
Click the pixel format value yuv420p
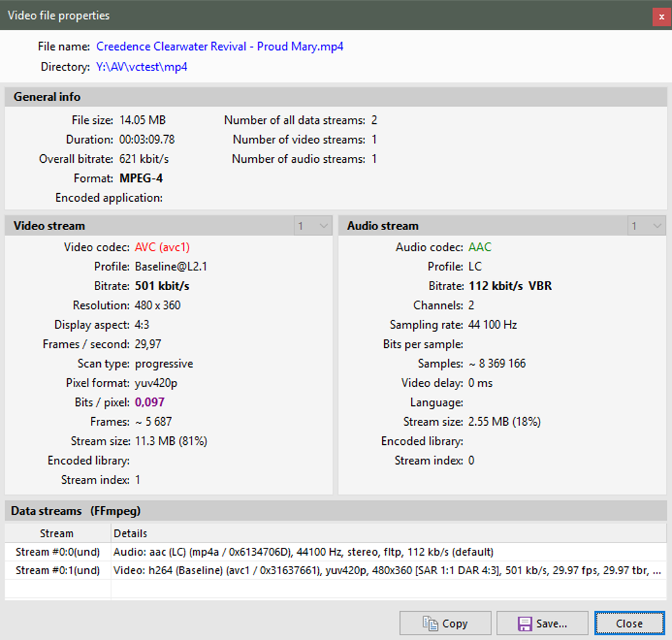[x=156, y=383]
